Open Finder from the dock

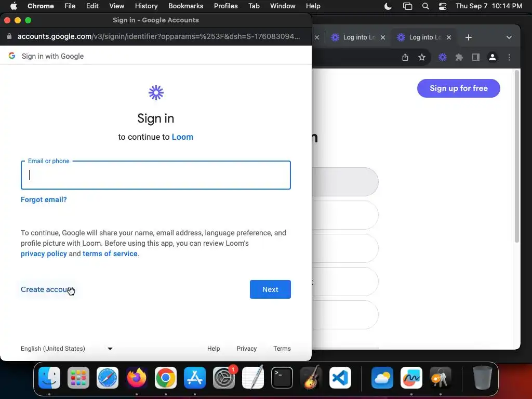coord(49,378)
